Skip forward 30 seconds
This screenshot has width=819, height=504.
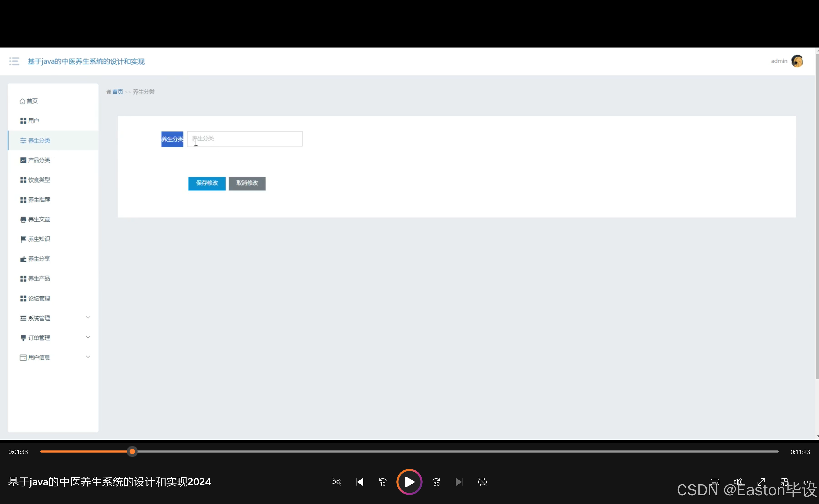click(x=436, y=482)
